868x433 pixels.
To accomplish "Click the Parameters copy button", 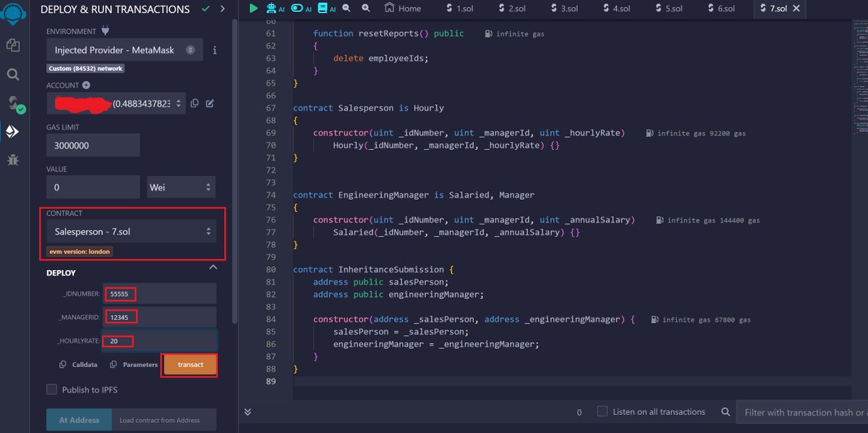I will [x=133, y=365].
